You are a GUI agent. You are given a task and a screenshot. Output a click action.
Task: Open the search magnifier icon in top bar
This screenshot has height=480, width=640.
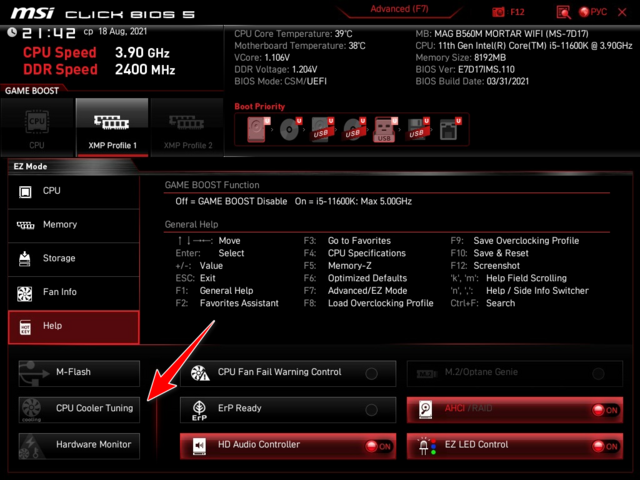click(566, 12)
